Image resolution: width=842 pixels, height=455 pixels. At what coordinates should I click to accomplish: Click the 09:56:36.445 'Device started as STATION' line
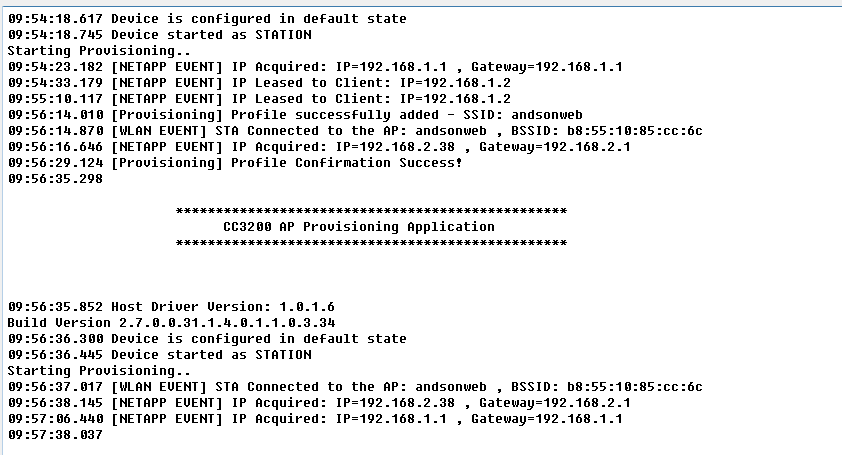pos(159,355)
